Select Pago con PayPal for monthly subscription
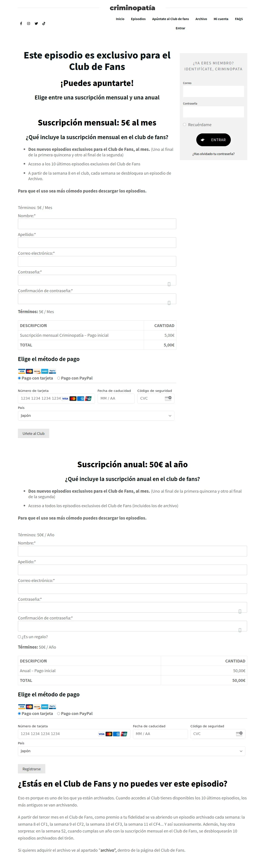The image size is (265, 868). click(x=59, y=378)
